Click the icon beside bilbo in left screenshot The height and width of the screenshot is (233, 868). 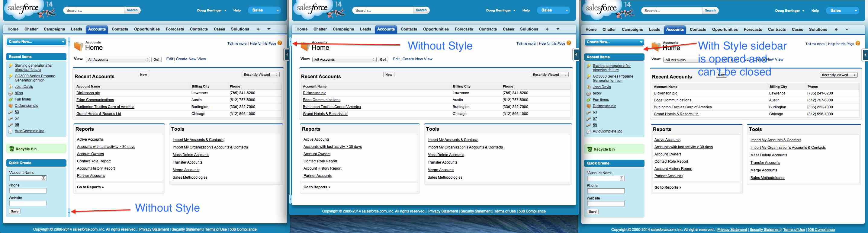11,93
